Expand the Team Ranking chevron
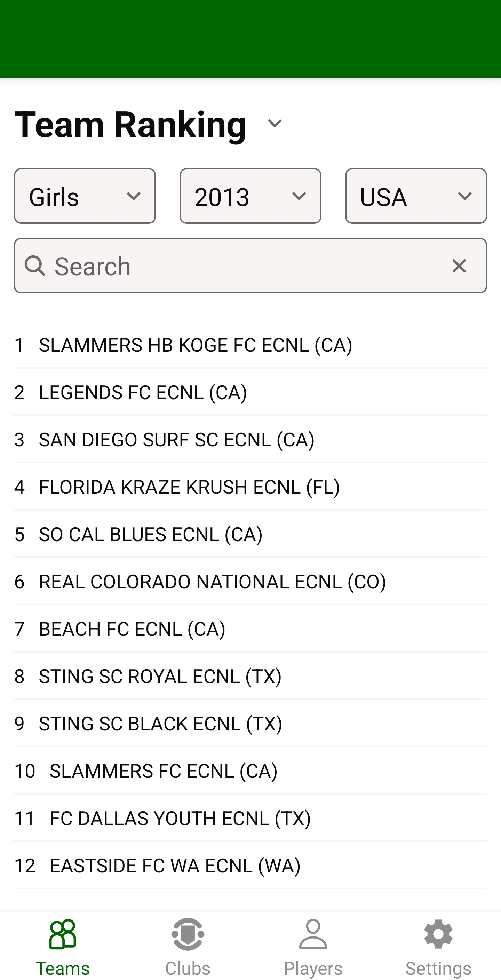501x980 pixels. tap(275, 123)
